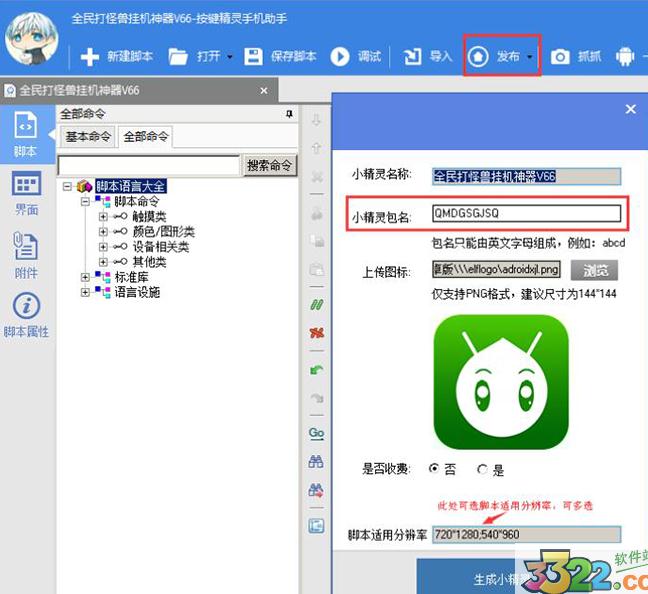Viewport: 648px width, 594px height.
Task: Select the 否 radio for 是否收费
Action: coord(434,469)
